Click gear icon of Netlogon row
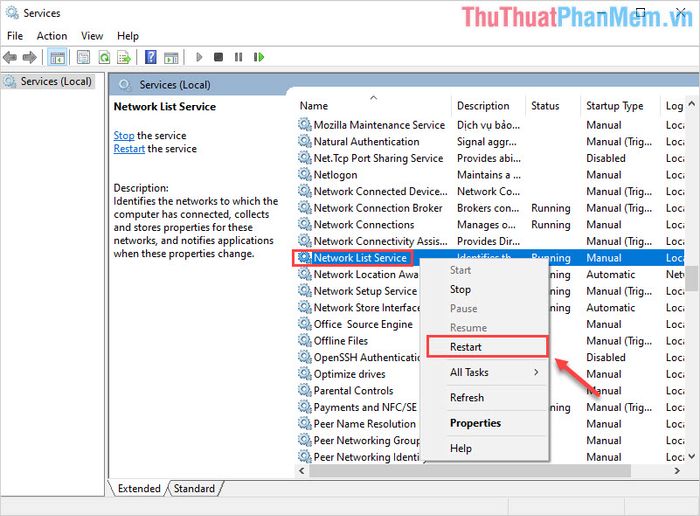Screen dimensions: 700x516 click(x=304, y=174)
